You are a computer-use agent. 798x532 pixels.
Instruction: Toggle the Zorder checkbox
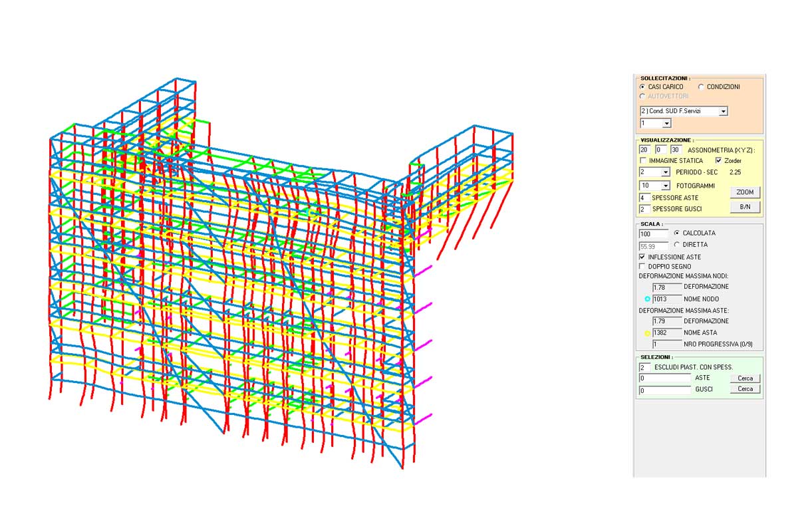(718, 161)
